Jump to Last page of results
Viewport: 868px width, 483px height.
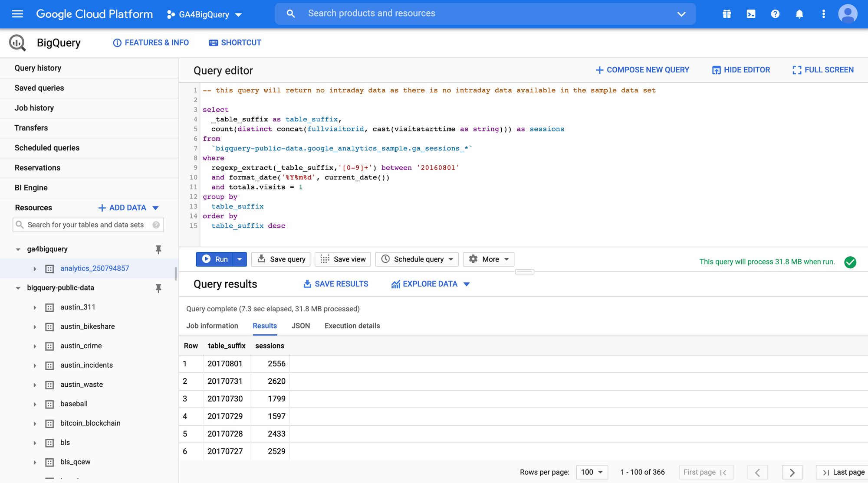[842, 472]
